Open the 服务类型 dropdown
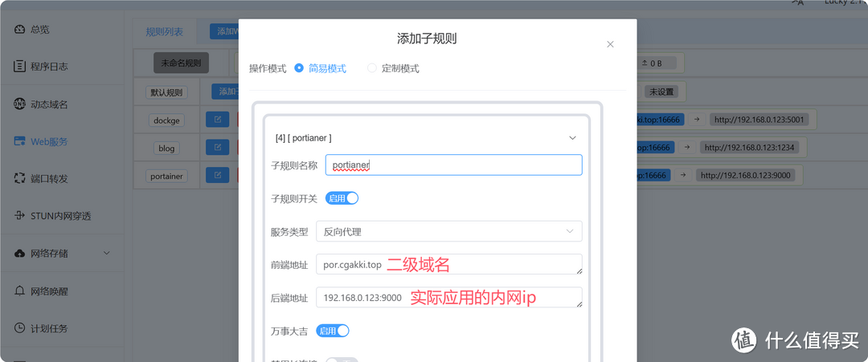The image size is (868, 362). [x=449, y=232]
